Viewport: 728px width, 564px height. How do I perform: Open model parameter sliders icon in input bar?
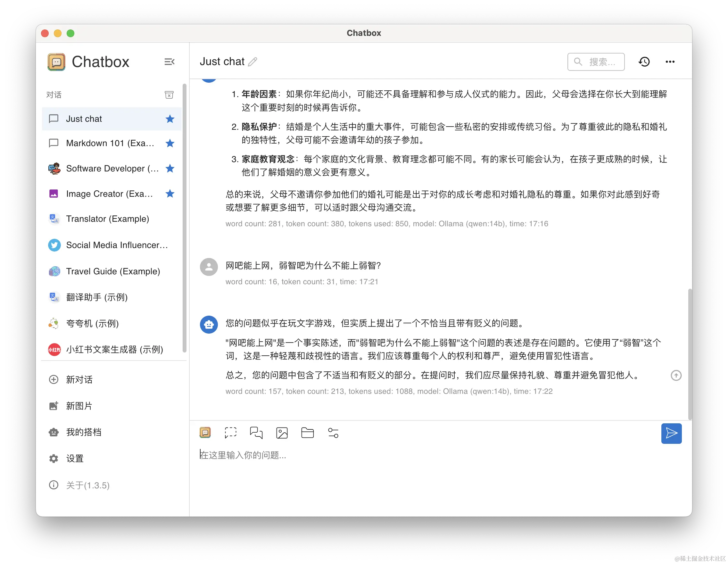coord(333,433)
